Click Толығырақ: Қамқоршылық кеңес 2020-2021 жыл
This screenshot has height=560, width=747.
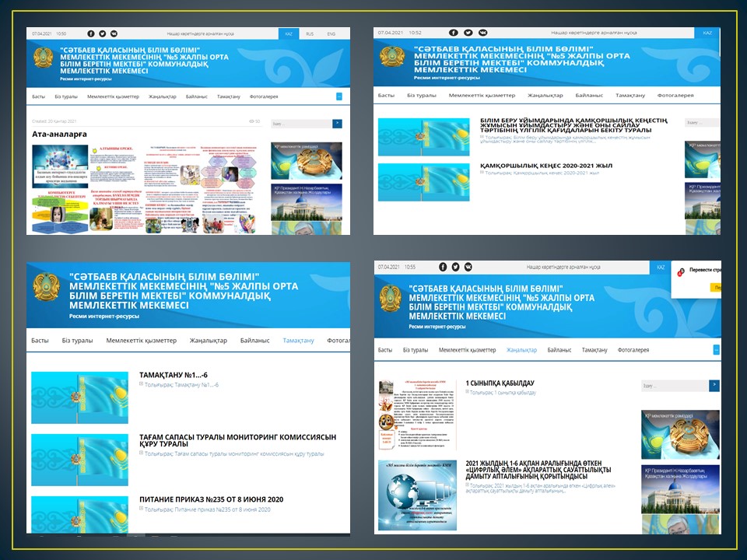(x=542, y=173)
